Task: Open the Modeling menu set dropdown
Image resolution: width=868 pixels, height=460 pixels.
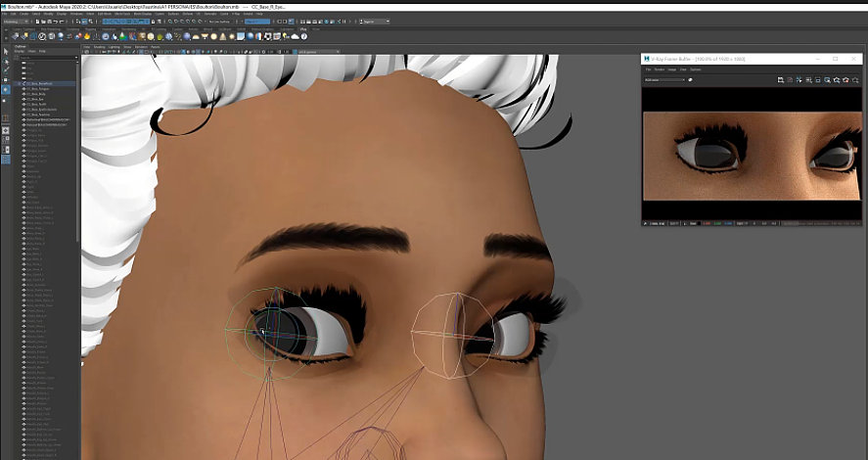Action: (17, 21)
